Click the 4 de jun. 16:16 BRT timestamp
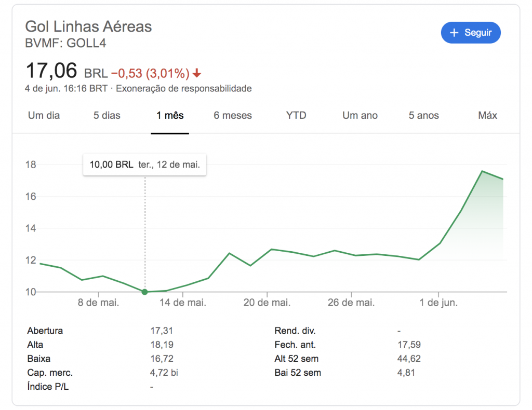 [66, 88]
